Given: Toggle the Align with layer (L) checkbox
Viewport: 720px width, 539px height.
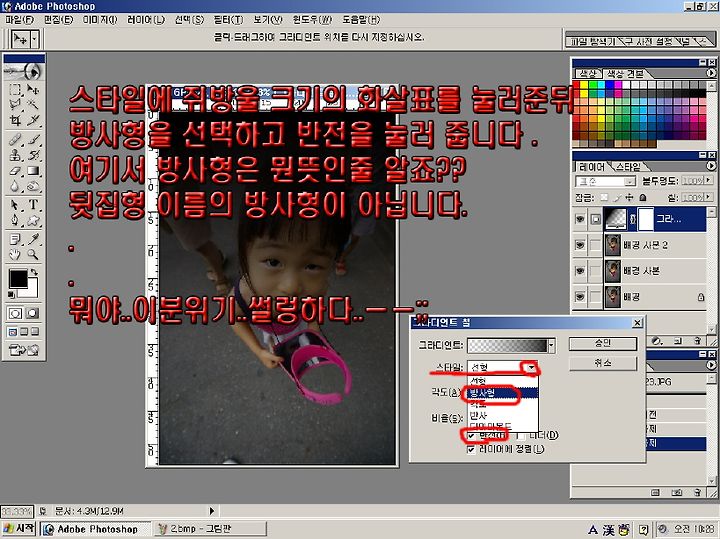Looking at the screenshot, I should point(471,449).
